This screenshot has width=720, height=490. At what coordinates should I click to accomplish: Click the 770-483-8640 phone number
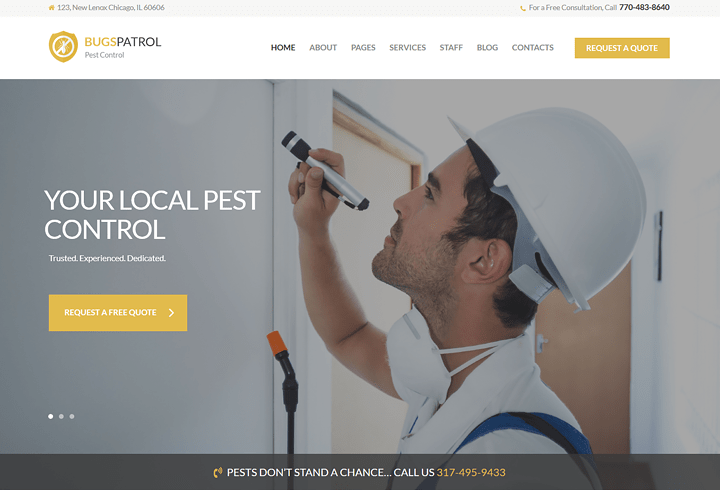644,7
